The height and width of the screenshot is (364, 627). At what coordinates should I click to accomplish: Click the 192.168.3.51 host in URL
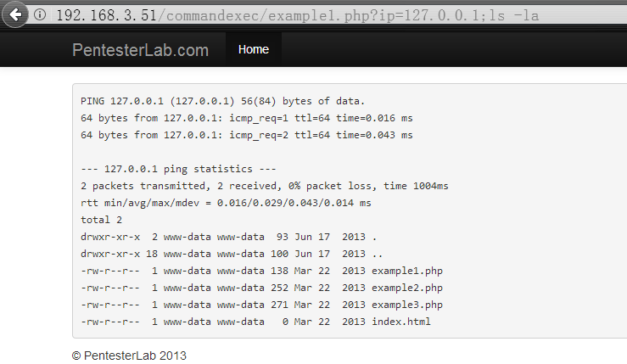[x=106, y=15]
